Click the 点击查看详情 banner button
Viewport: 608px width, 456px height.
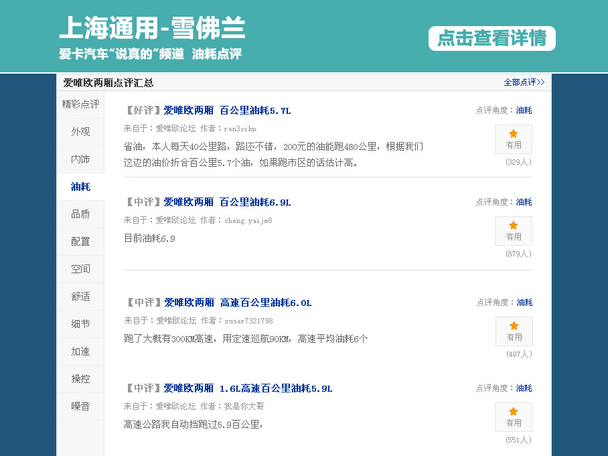point(492,38)
